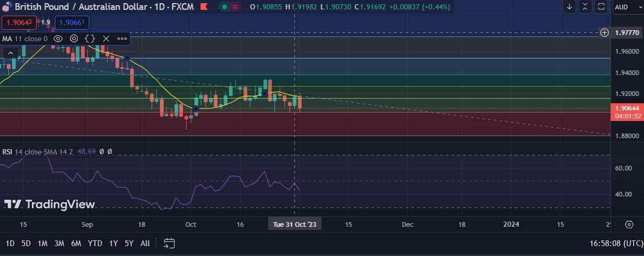Click the change value +0.00837 (+0.44%)
The height and width of the screenshot is (256, 644).
[x=420, y=7]
